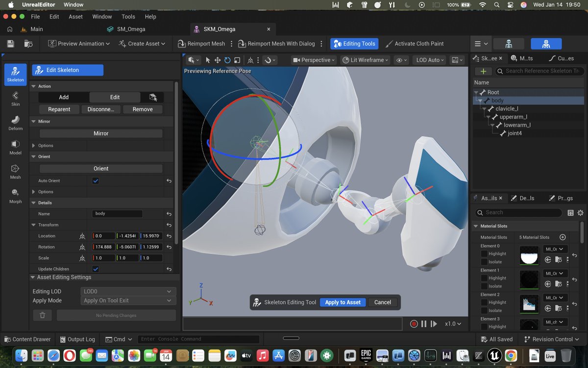Image resolution: width=588 pixels, height=368 pixels.
Task: Enable Highlight for Element 2
Action: pyautogui.click(x=484, y=302)
